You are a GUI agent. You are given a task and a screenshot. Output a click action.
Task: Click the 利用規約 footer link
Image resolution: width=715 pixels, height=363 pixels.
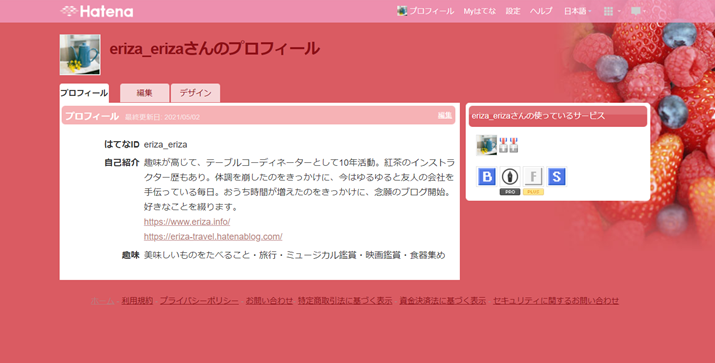pos(137,301)
